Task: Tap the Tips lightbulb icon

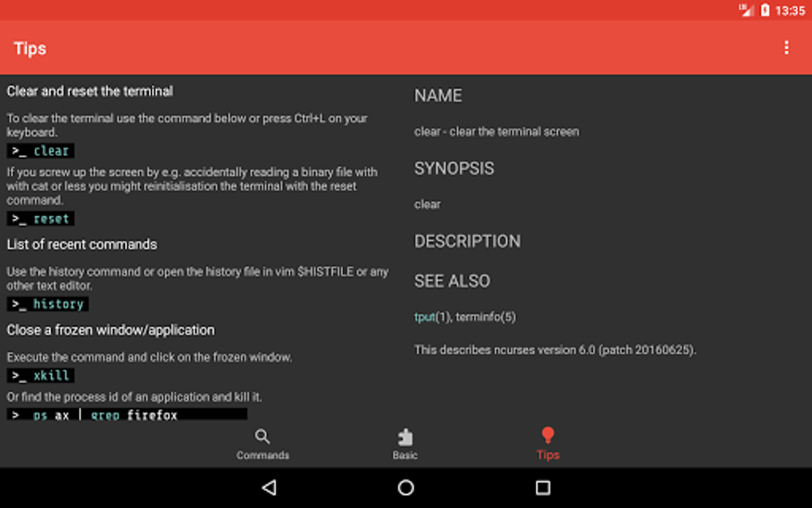Action: pos(548,436)
